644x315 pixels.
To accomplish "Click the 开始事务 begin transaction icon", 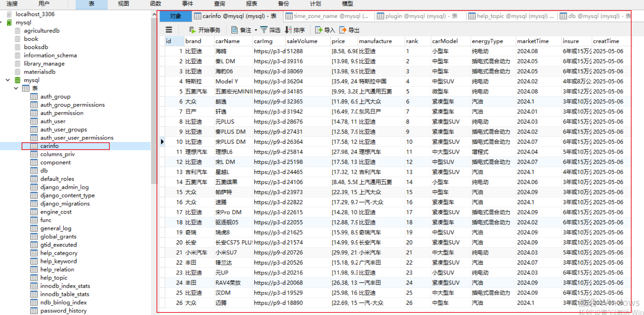I will click(x=192, y=30).
